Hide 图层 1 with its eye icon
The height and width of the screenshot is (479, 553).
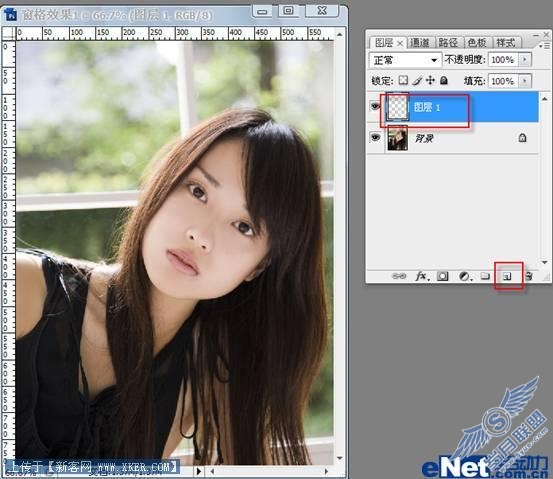pos(375,106)
